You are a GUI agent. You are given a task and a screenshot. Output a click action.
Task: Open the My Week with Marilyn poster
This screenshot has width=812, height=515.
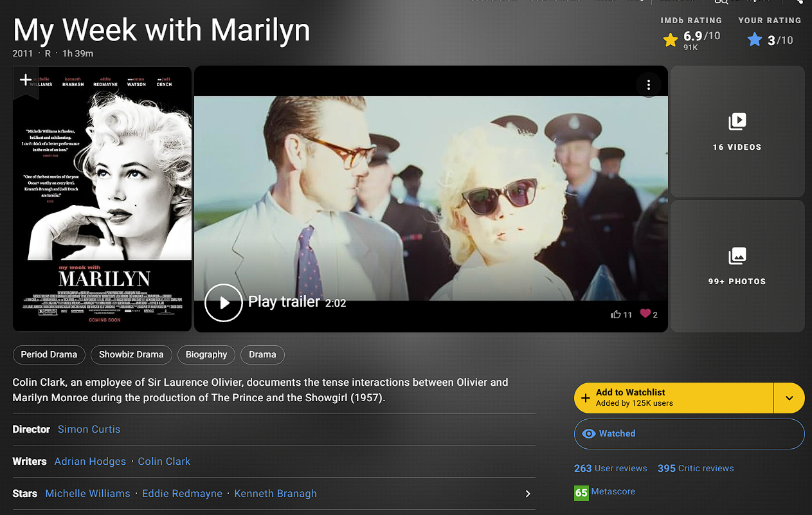coord(102,199)
